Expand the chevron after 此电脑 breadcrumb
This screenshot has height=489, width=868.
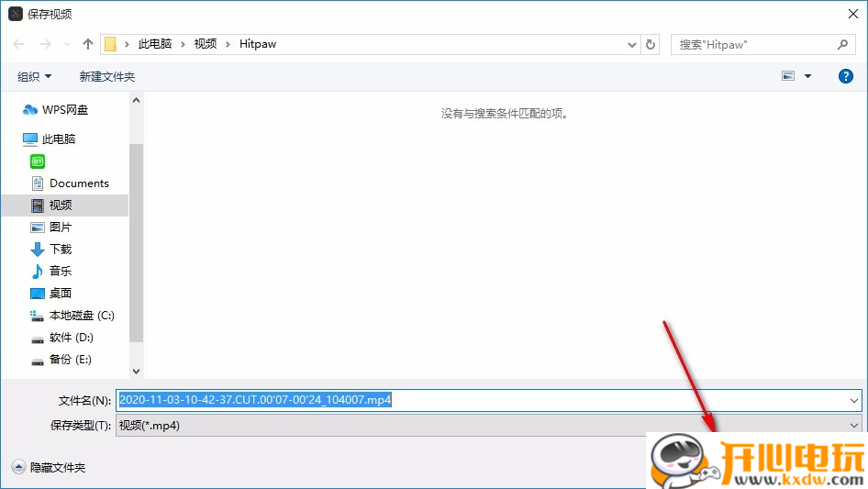(x=183, y=44)
